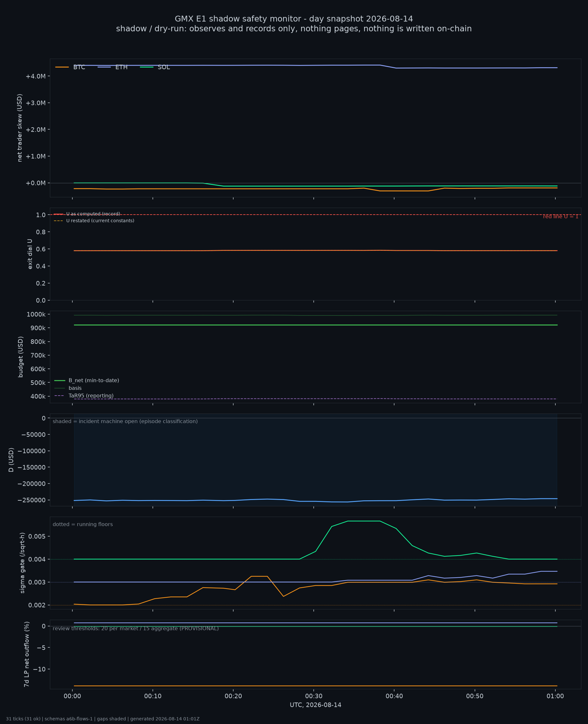Viewport: 588px width, 724px height.
Task: Click the '0.003' sigma gate tick
Action: (x=36, y=582)
